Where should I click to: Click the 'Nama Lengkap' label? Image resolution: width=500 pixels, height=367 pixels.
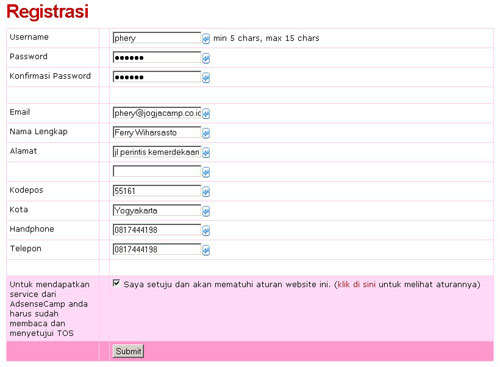click(x=38, y=132)
